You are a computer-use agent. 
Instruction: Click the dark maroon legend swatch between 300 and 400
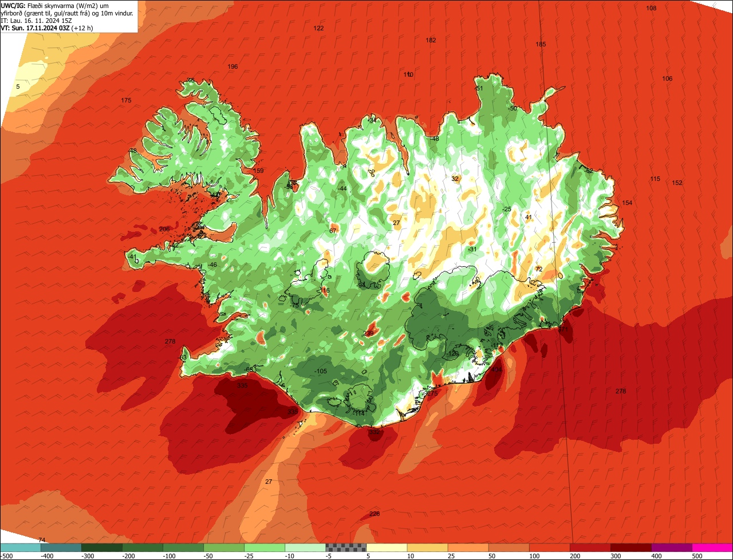pyautogui.click(x=630, y=547)
